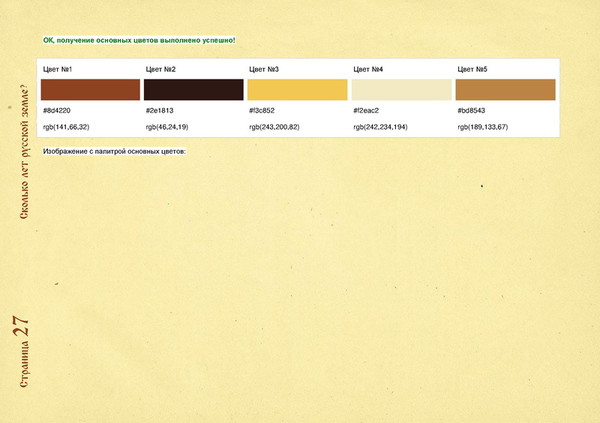Viewport: 600px width, 423px height.
Task: Click hex value #2e1813
Action: [160, 111]
